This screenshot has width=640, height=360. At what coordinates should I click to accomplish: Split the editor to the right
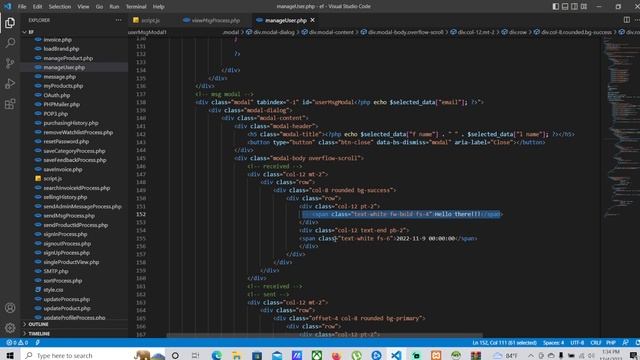click(x=627, y=20)
